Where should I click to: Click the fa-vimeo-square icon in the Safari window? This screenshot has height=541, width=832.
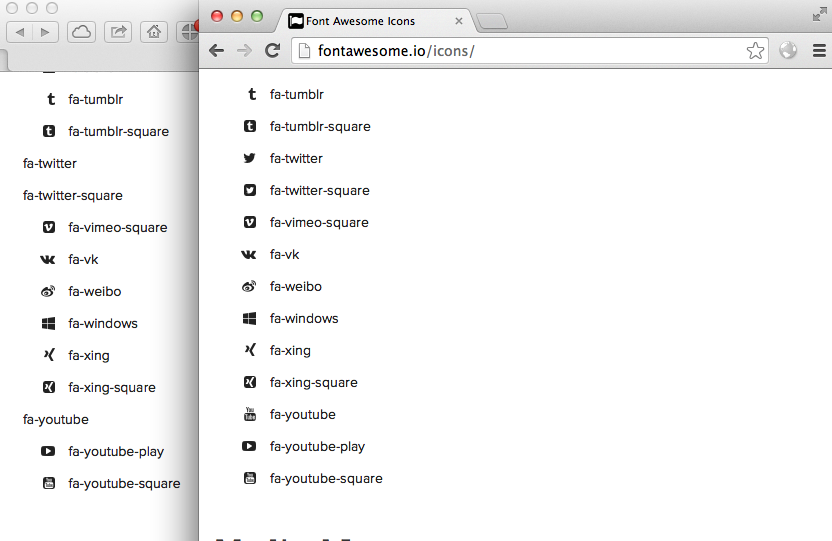(x=49, y=227)
